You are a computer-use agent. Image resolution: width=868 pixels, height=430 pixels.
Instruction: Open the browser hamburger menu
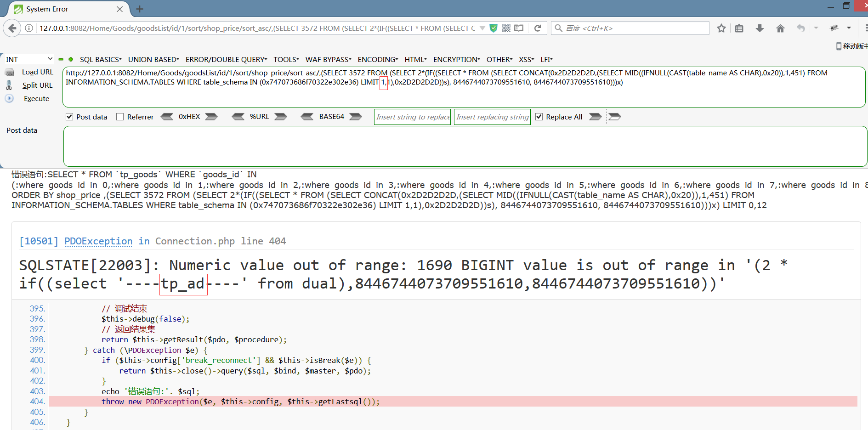pos(865,28)
